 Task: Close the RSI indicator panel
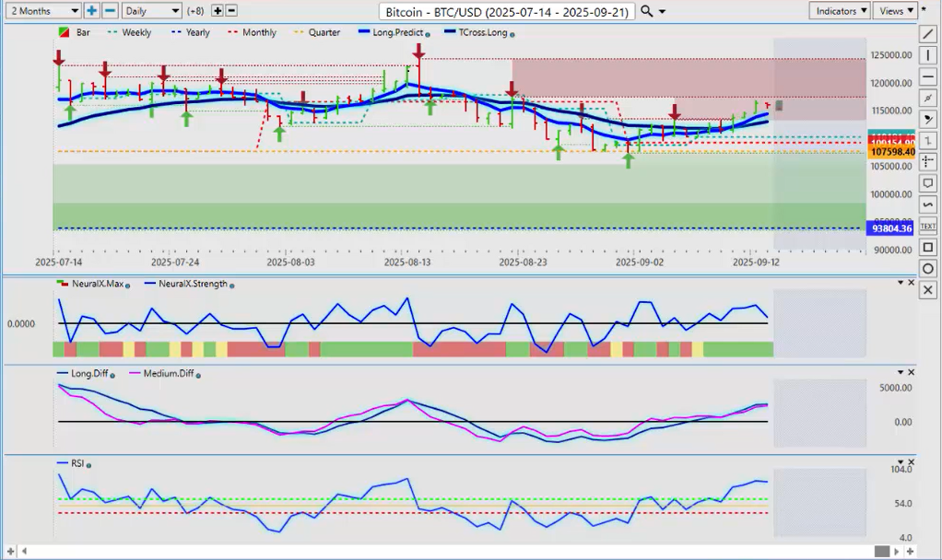912,461
